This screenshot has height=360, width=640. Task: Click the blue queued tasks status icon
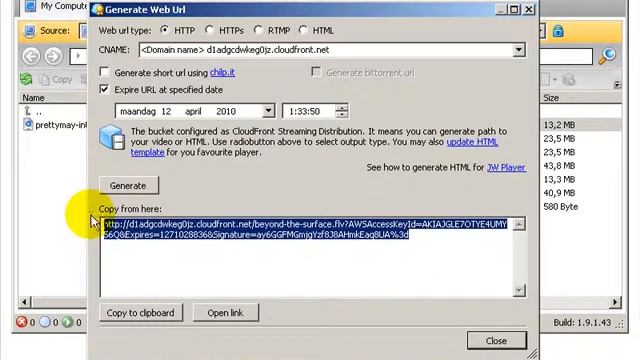45,322
